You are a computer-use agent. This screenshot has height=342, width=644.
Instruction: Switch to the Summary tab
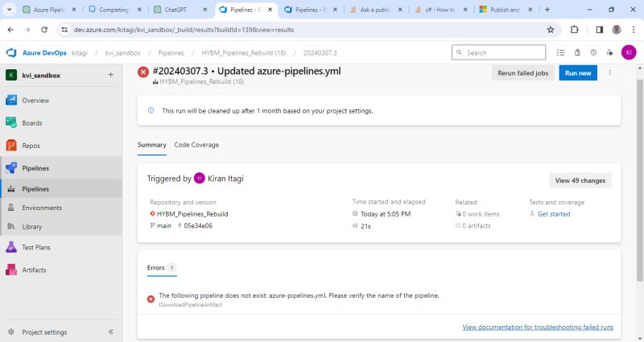[x=151, y=145]
